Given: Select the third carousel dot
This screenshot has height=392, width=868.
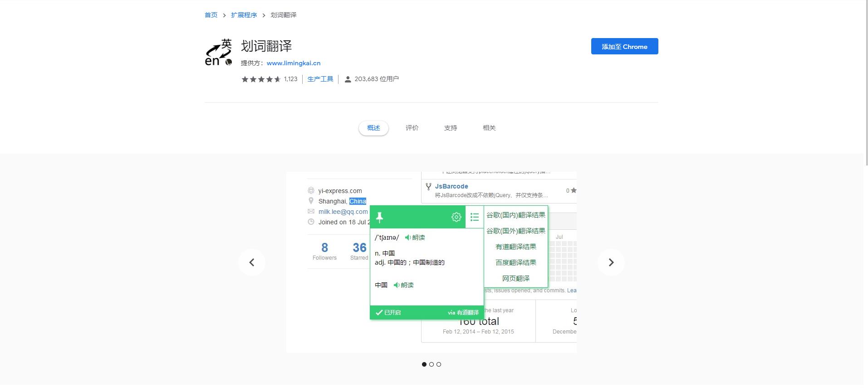Looking at the screenshot, I should [x=439, y=364].
